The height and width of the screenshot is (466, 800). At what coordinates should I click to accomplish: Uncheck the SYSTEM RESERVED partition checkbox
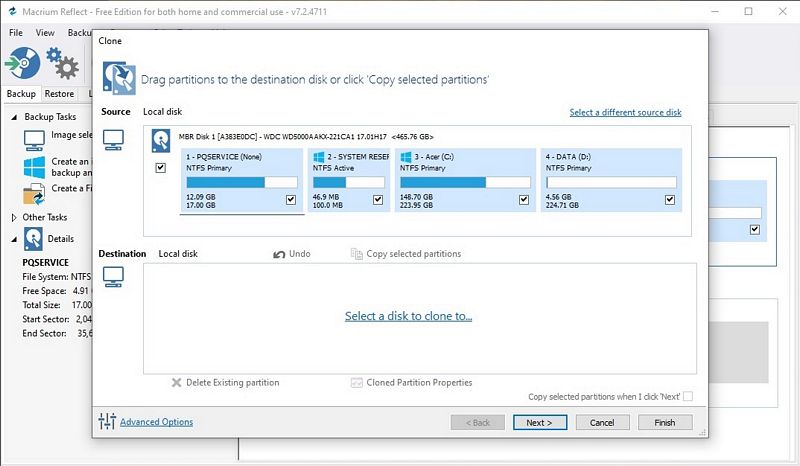point(378,200)
